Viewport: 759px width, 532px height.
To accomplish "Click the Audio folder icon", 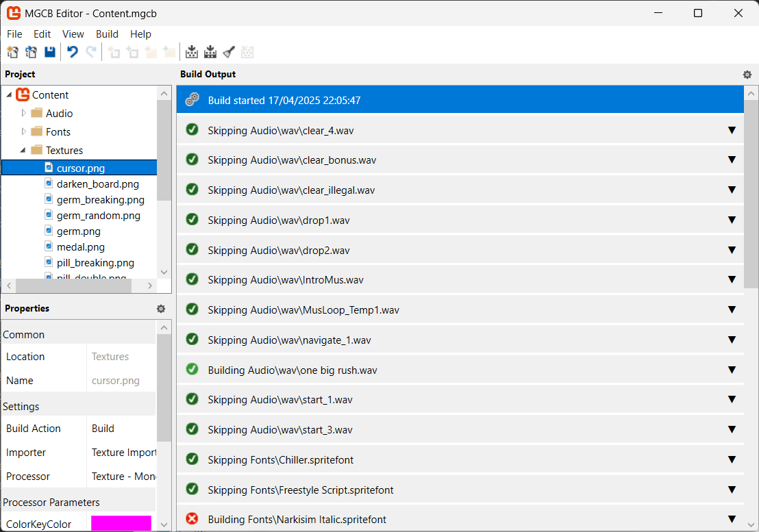I will coord(37,113).
